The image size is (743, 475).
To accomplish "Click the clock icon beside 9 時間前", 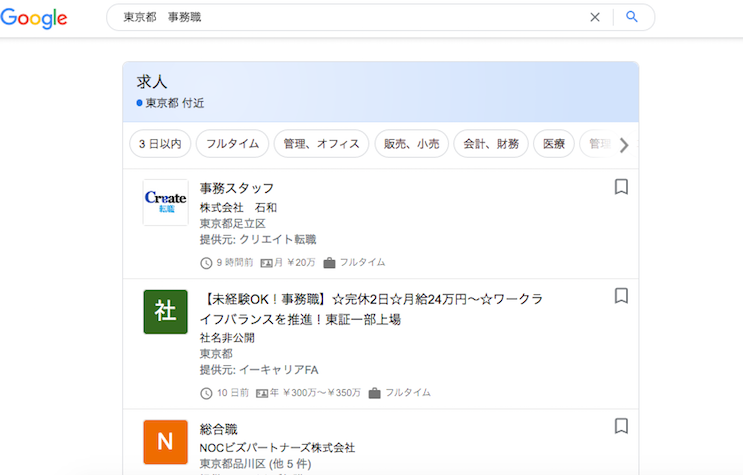I will pyautogui.click(x=206, y=263).
